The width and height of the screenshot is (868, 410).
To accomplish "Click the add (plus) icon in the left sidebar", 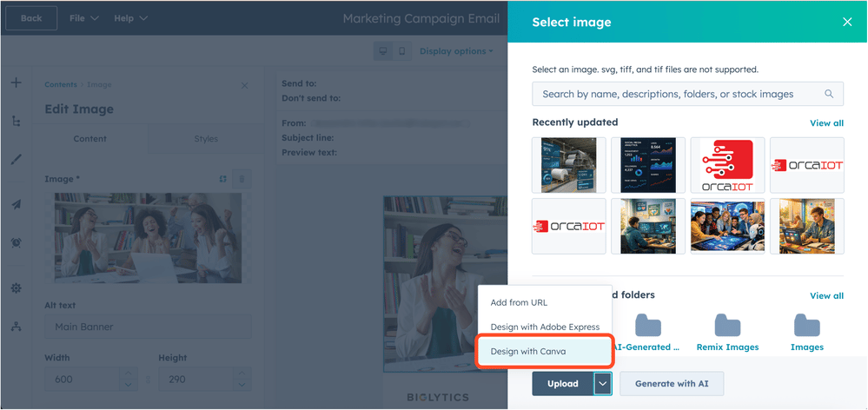I will [x=16, y=83].
